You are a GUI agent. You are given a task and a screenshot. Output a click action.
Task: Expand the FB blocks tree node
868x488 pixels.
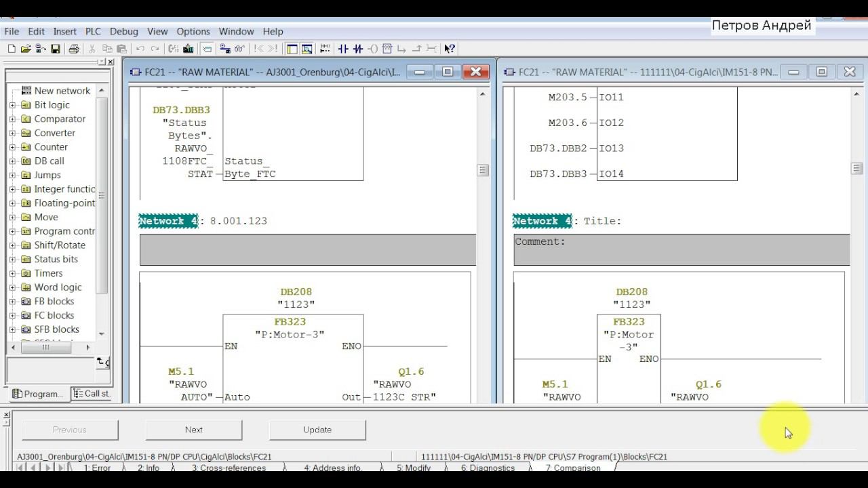click(x=12, y=302)
